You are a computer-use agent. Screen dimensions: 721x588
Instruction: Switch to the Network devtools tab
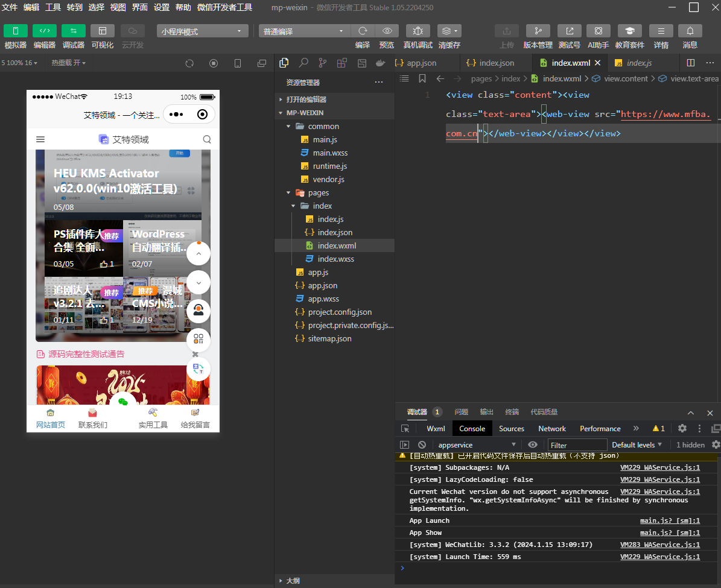552,428
